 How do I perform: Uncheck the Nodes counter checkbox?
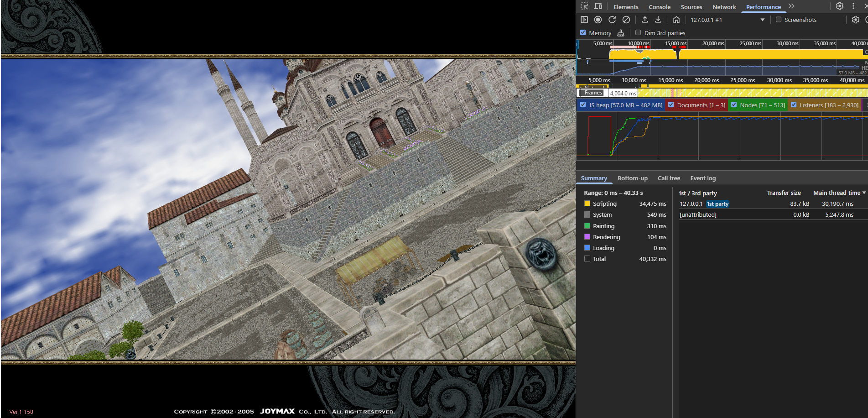(x=734, y=104)
